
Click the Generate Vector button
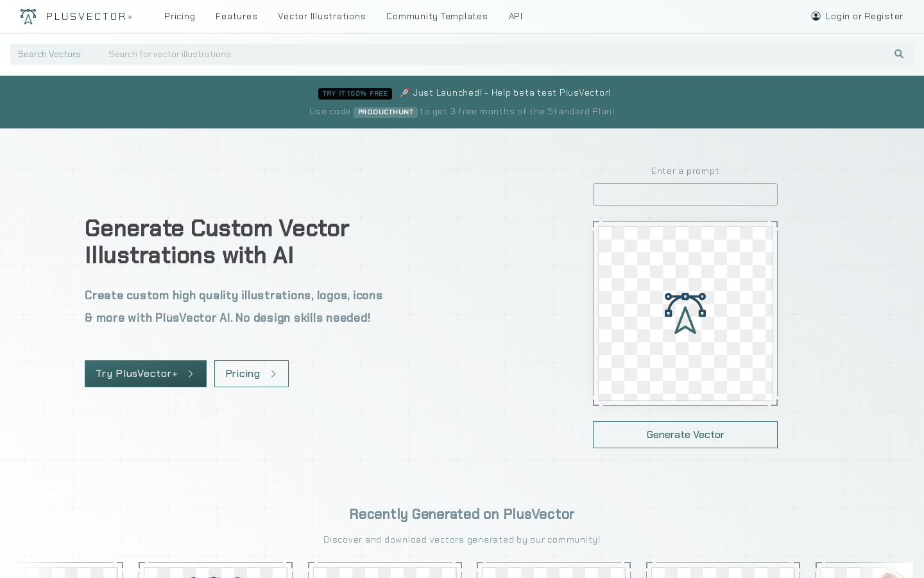coord(685,435)
